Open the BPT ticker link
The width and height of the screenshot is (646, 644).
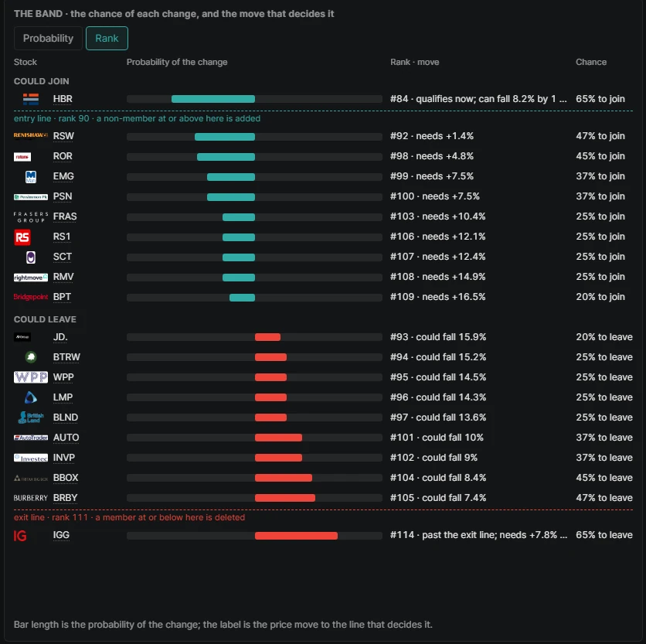point(63,298)
